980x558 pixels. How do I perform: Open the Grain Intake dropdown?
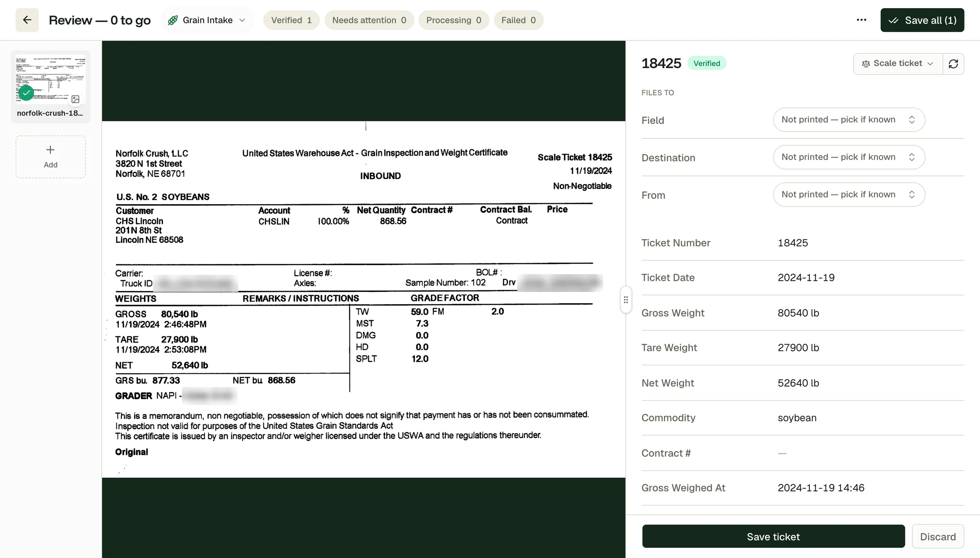tap(207, 20)
